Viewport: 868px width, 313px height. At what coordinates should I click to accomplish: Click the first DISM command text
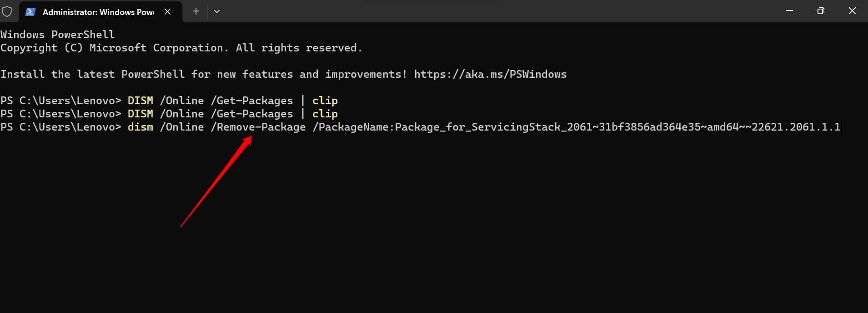[140, 100]
